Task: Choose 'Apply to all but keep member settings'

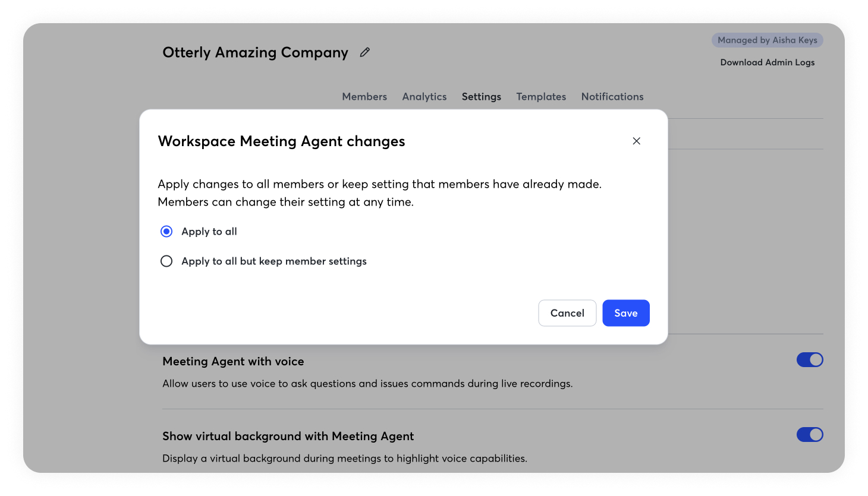Action: [166, 261]
